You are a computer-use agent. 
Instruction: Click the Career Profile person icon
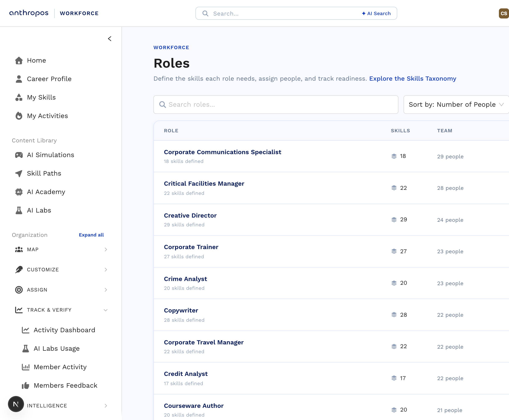point(19,79)
